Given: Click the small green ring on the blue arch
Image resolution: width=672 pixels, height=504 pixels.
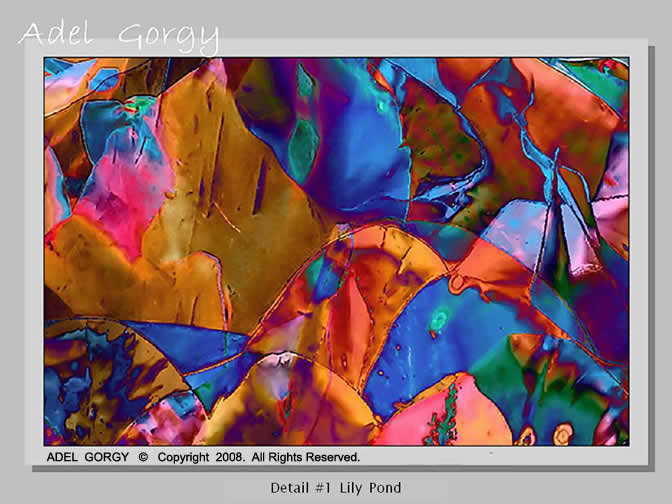Looking at the screenshot, I should (439, 321).
